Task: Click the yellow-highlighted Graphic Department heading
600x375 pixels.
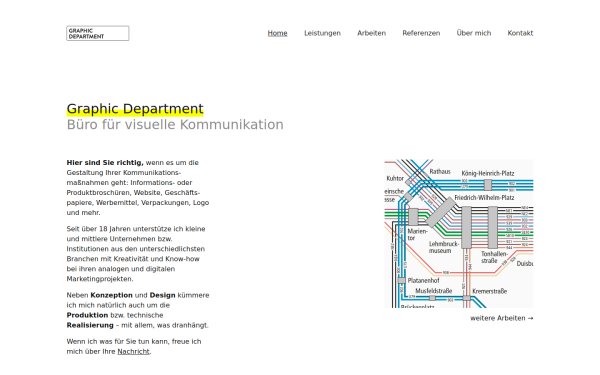Action: [x=135, y=109]
